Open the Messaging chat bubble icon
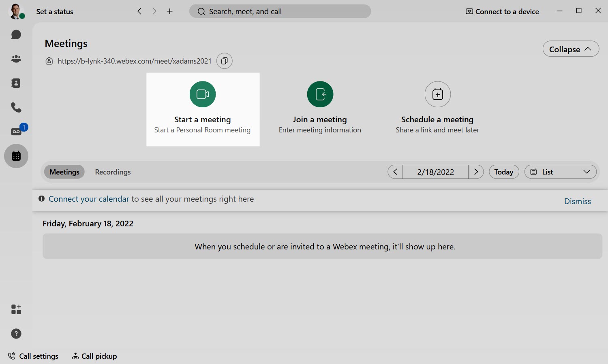 16,34
